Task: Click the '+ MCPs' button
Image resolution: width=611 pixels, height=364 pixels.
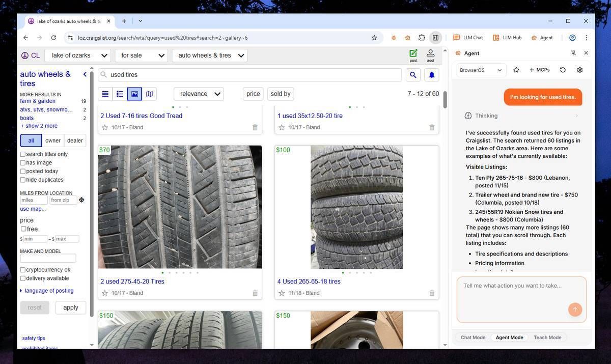Action: pyautogui.click(x=539, y=70)
